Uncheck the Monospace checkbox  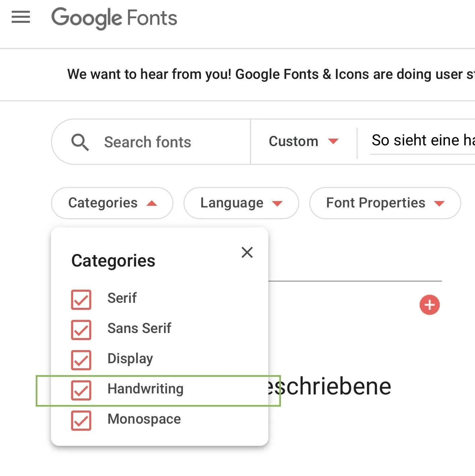click(x=81, y=420)
